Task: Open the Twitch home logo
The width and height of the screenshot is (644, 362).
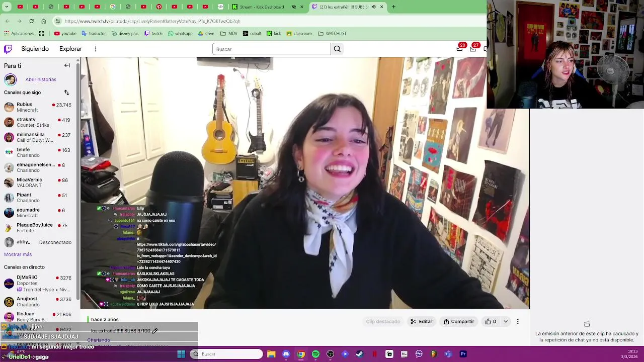Action: click(x=8, y=49)
